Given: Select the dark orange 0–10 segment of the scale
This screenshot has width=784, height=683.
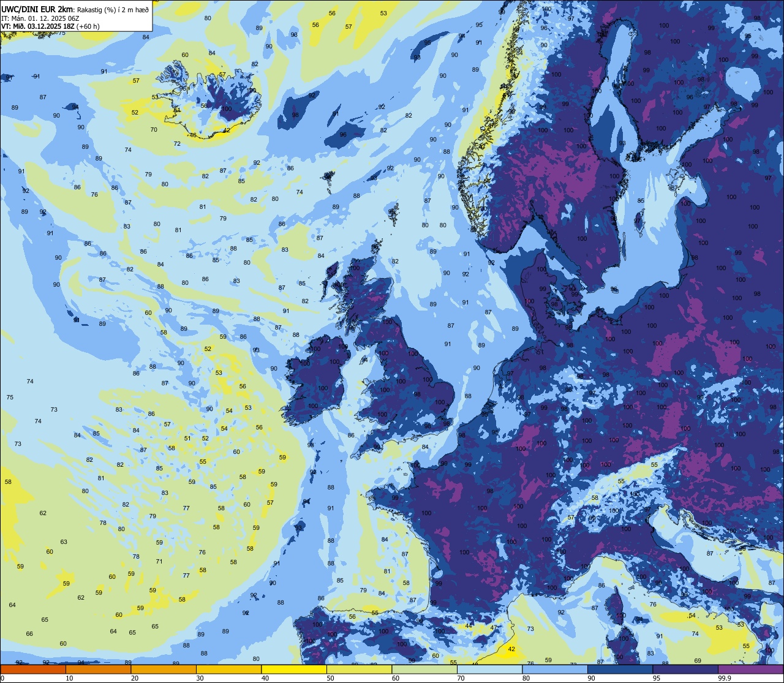Looking at the screenshot, I should [33, 669].
